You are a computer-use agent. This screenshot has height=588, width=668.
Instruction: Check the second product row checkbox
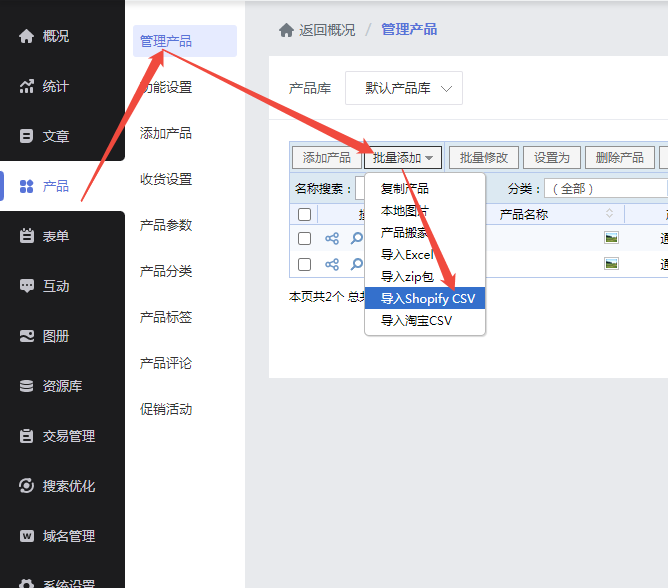click(305, 265)
